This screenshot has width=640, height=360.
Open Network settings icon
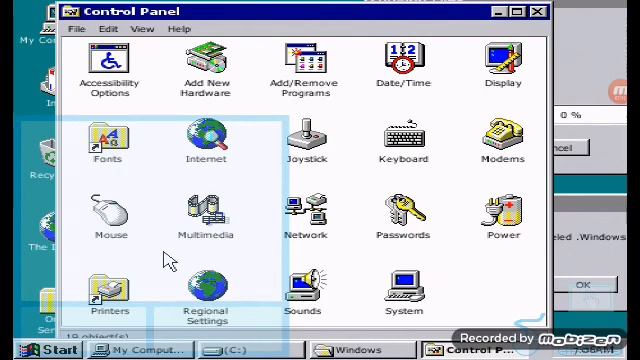tap(306, 209)
